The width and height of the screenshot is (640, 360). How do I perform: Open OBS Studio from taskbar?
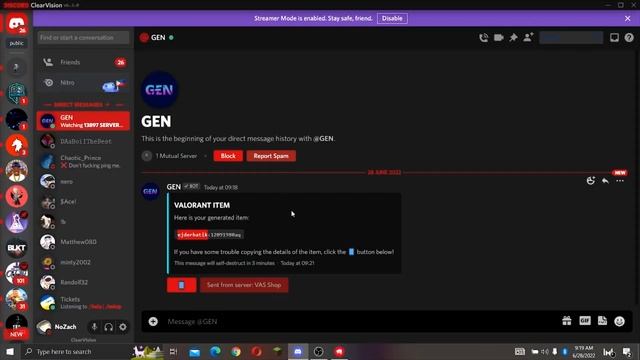318,351
